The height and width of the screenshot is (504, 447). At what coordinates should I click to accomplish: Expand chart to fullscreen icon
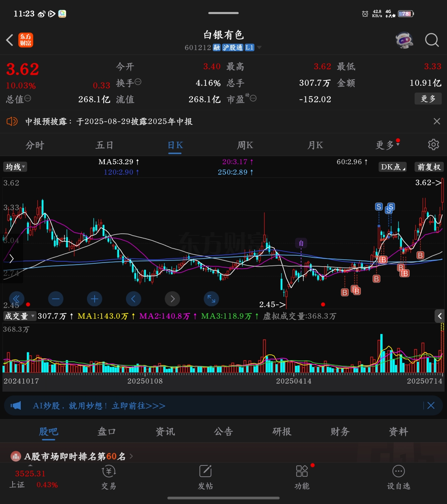click(211, 299)
